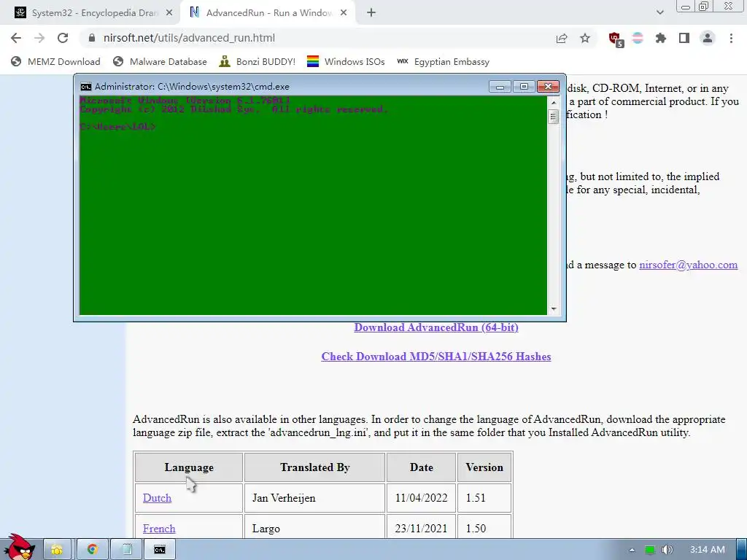Click the cmd scrollbar up arrow

(x=553, y=102)
